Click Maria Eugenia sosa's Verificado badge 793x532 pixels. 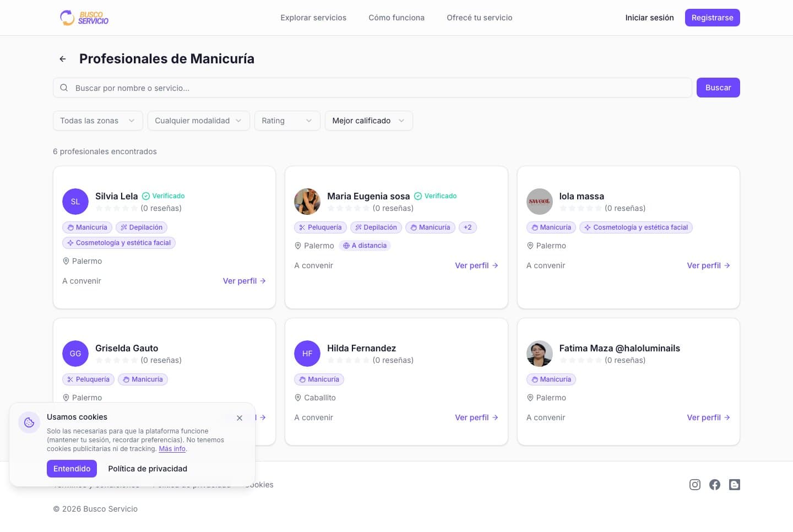click(435, 196)
